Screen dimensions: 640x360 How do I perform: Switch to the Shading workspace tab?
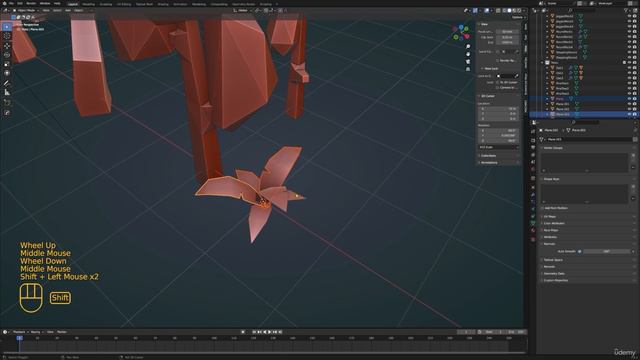pos(163,4)
